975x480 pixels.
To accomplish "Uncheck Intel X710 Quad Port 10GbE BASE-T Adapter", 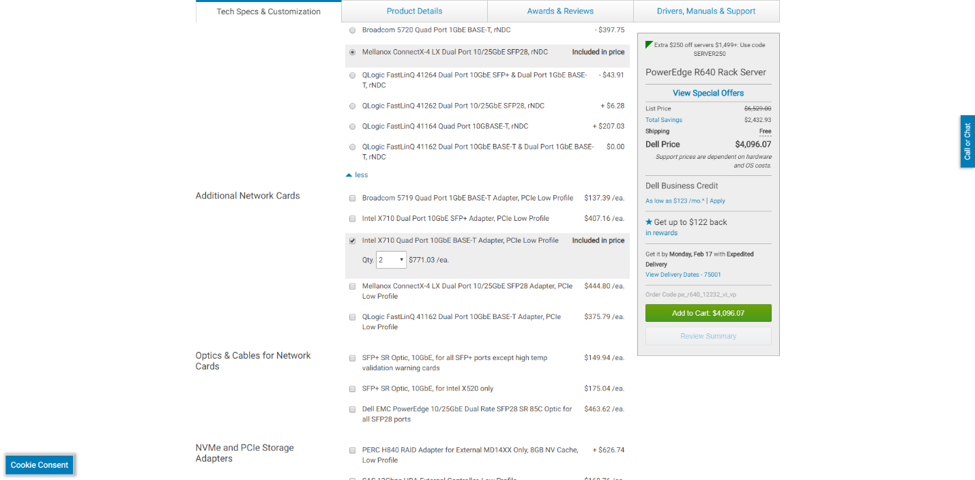I will [353, 241].
